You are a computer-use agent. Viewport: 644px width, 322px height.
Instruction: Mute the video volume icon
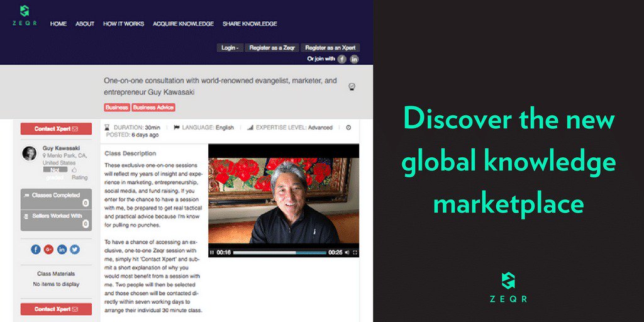(347, 253)
